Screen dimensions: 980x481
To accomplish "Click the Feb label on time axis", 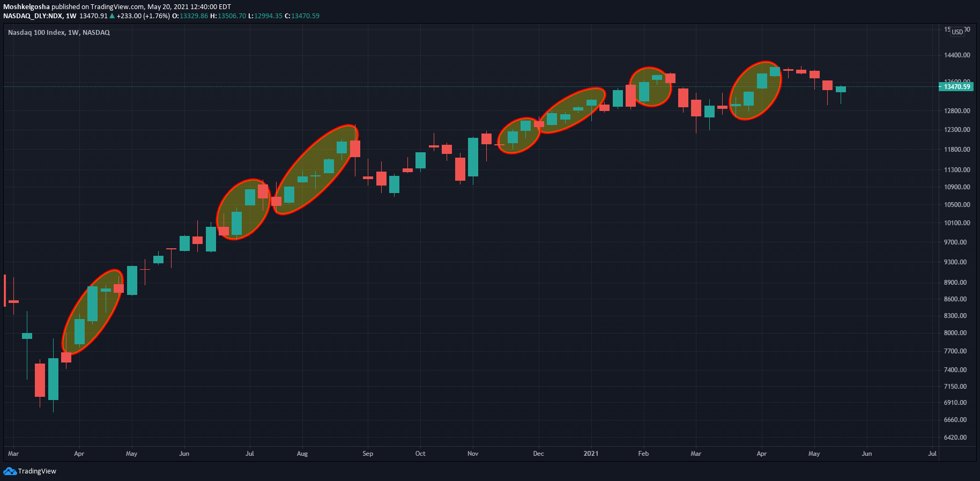I will [x=643, y=454].
